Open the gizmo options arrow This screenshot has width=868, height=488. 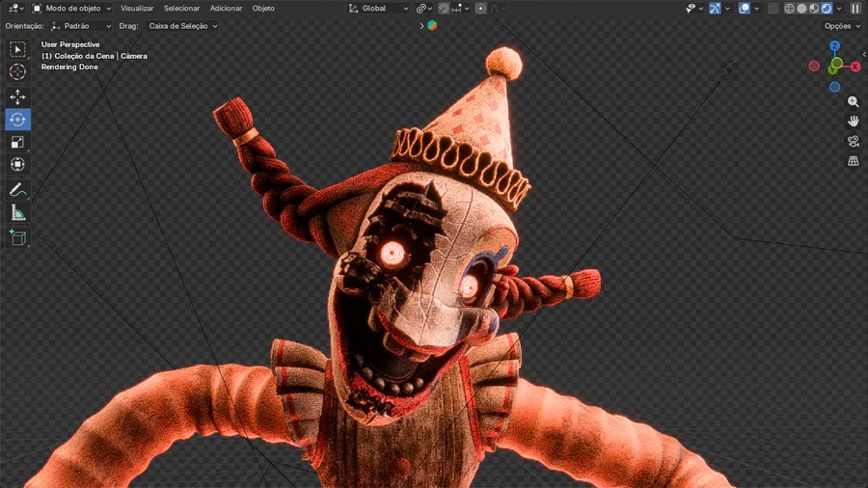tap(727, 9)
